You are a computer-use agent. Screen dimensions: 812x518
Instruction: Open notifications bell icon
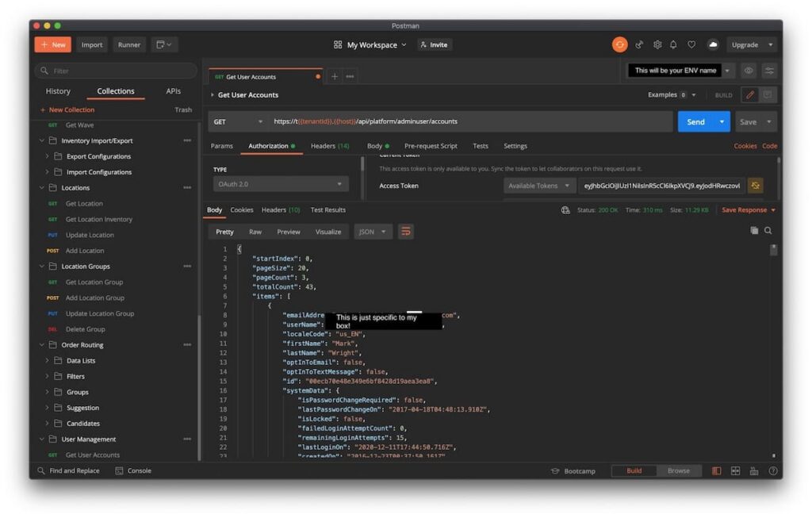coord(673,45)
